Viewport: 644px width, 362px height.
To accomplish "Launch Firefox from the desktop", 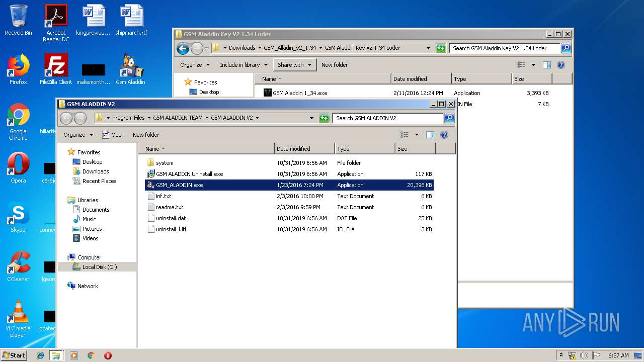I will tap(18, 69).
